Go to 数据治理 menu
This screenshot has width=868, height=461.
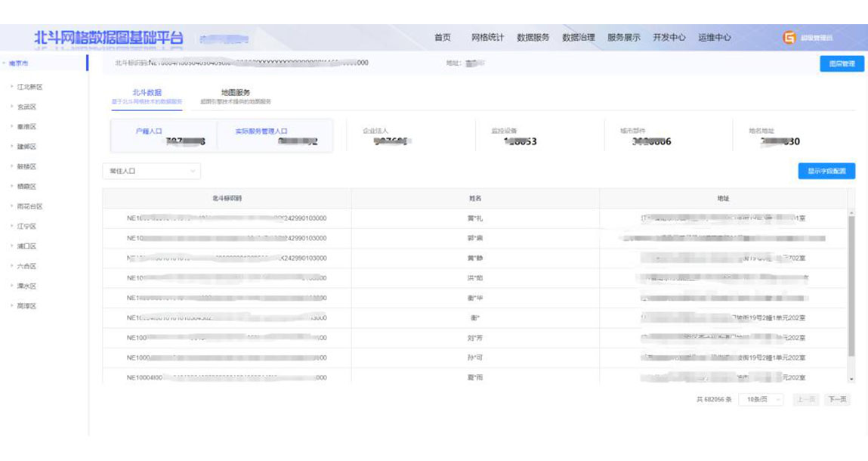579,38
